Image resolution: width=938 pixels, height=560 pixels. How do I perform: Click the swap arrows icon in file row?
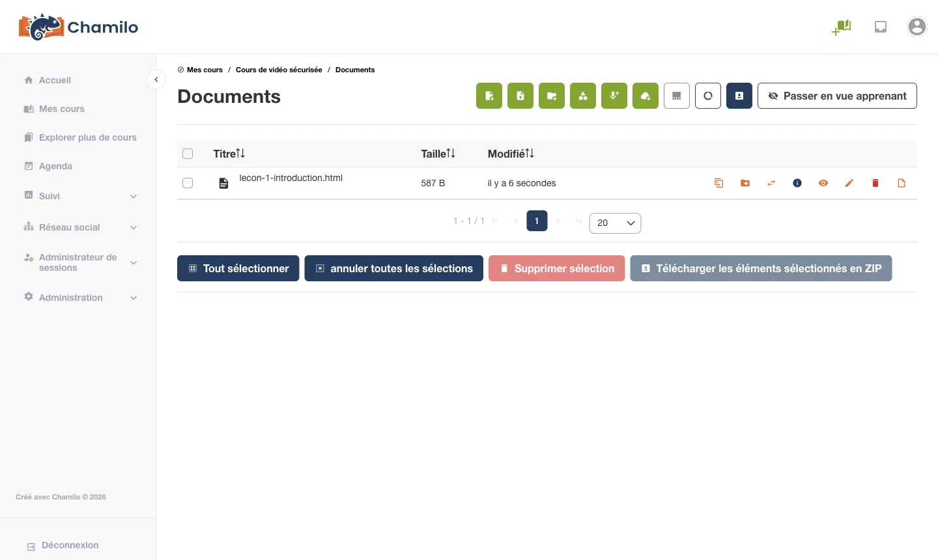(x=771, y=183)
